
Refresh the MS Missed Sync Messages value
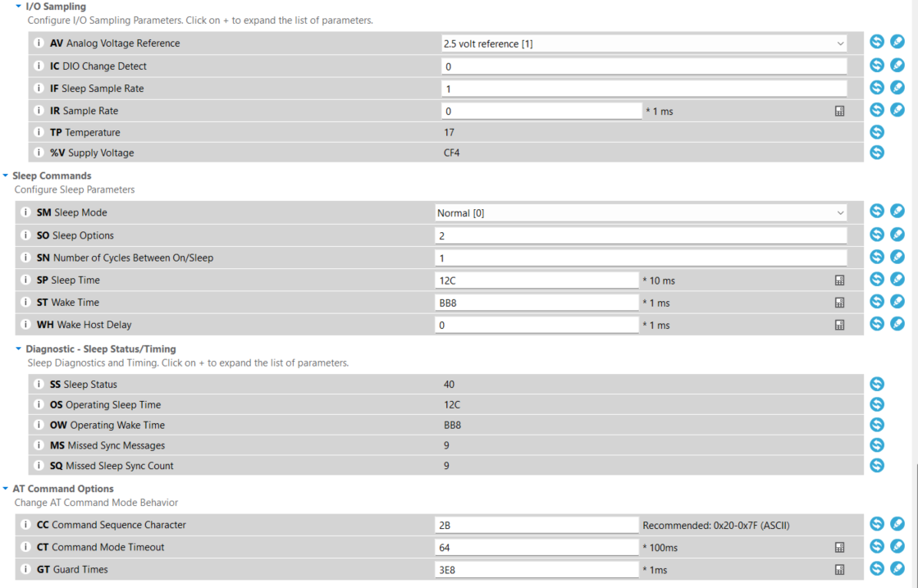click(x=876, y=444)
